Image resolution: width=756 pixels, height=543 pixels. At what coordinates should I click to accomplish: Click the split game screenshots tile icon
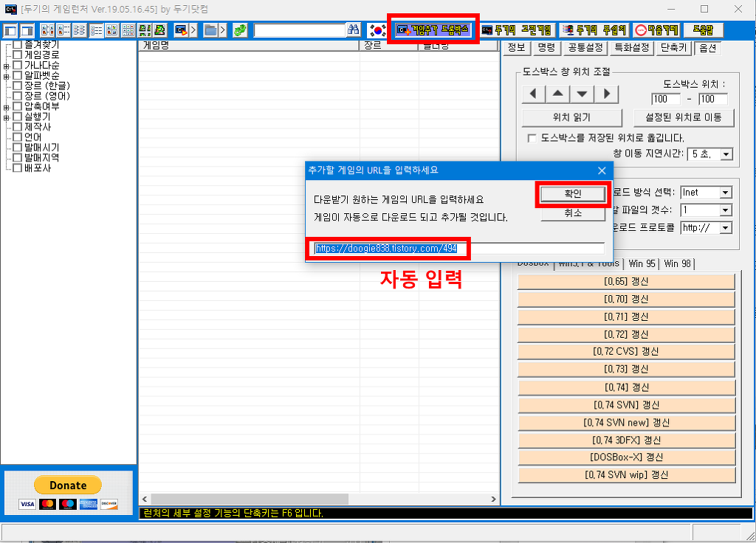click(x=145, y=31)
